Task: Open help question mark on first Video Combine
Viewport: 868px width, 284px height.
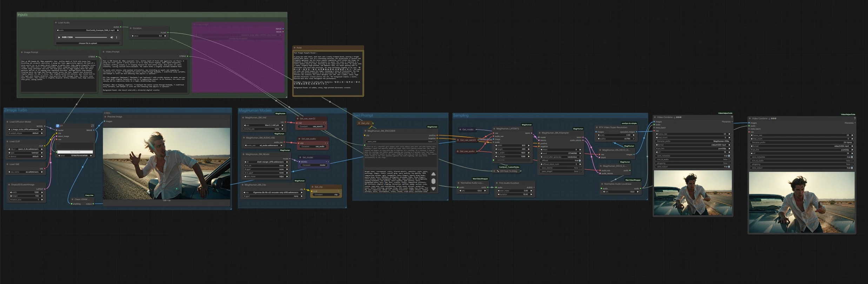Action: point(732,117)
